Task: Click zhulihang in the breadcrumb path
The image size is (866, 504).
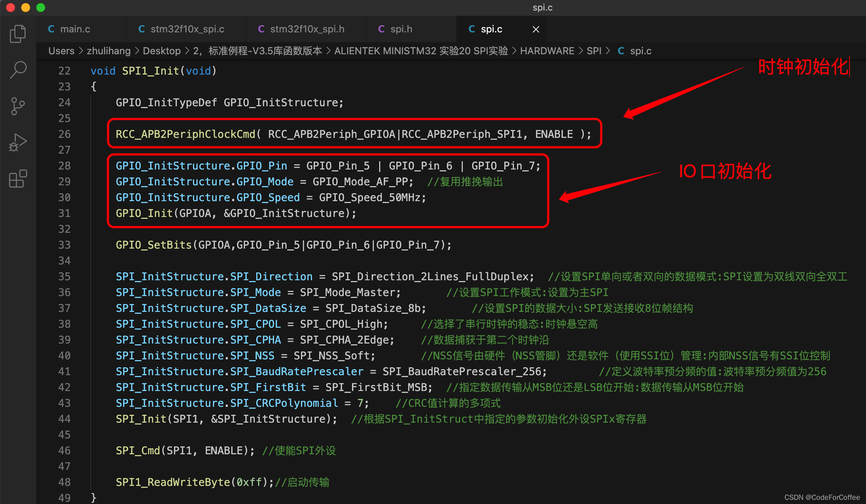Action: tap(109, 50)
